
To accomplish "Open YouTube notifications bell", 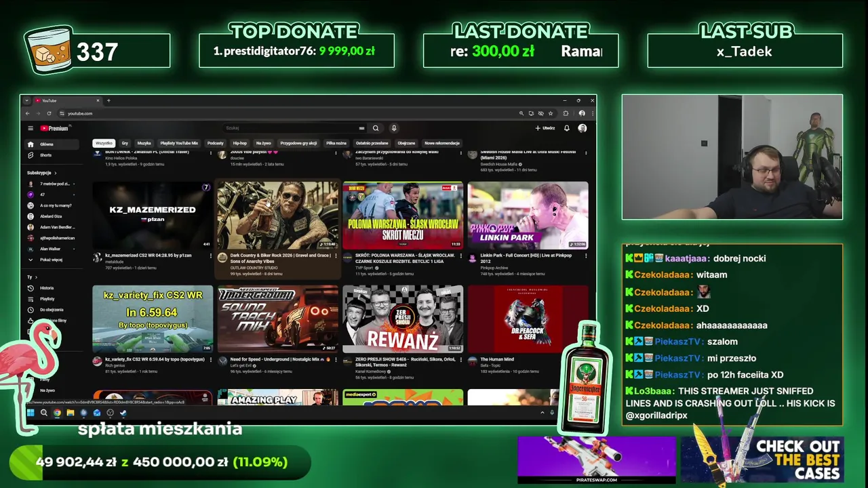I will coord(567,128).
